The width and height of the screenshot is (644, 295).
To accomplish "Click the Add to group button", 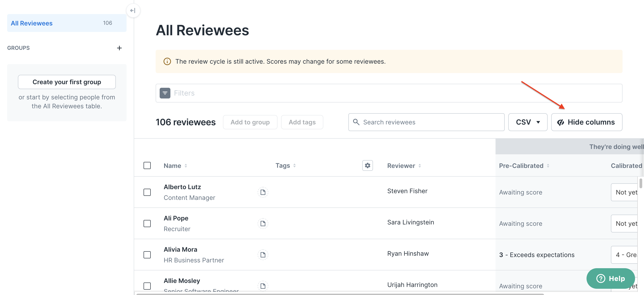I will [x=250, y=122].
